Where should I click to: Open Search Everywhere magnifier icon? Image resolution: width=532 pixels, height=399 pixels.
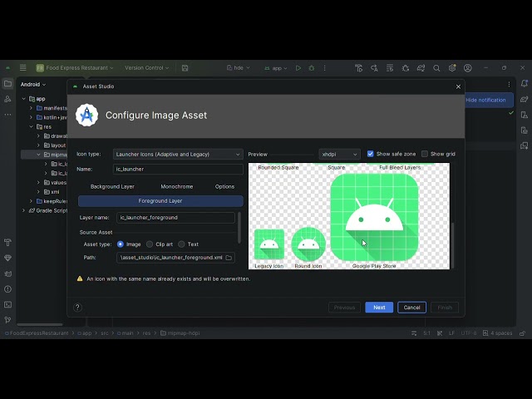[x=436, y=68]
